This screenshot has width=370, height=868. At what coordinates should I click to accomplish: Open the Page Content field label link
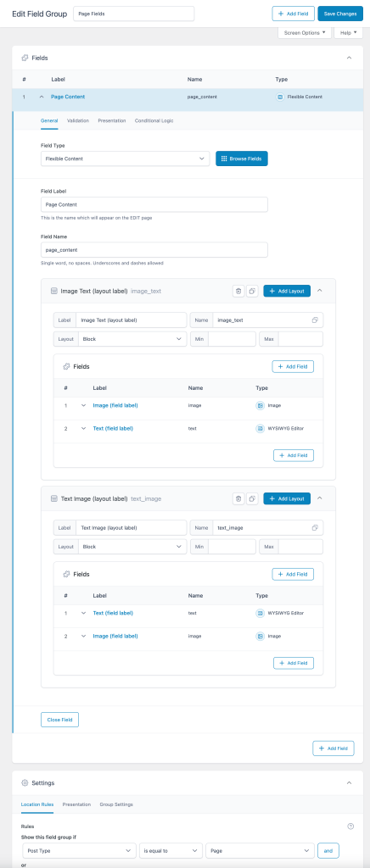point(68,97)
